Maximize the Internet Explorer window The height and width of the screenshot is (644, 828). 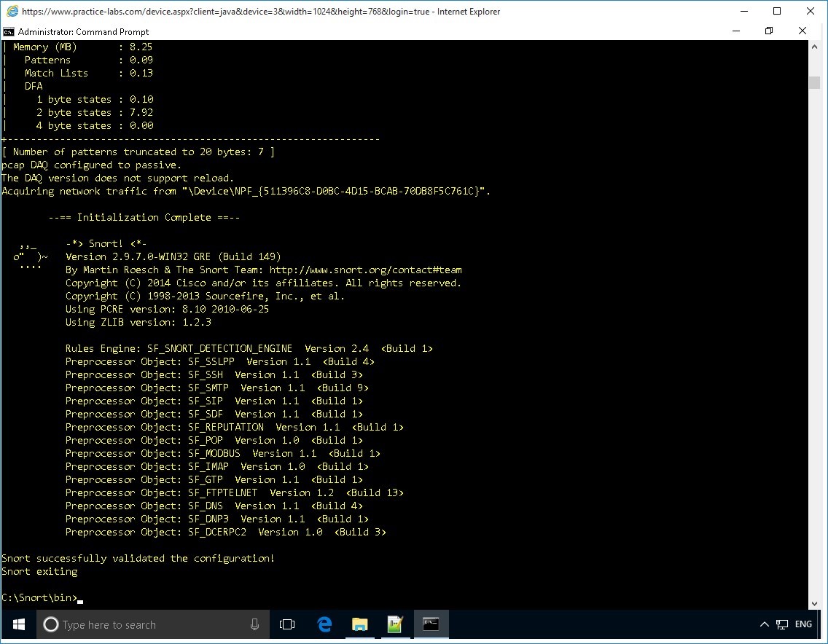click(x=777, y=12)
